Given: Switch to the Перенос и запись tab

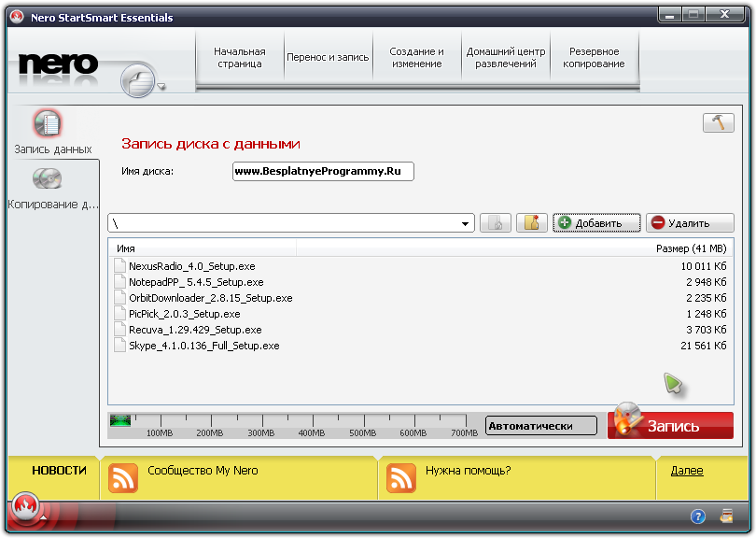Looking at the screenshot, I should click(328, 57).
